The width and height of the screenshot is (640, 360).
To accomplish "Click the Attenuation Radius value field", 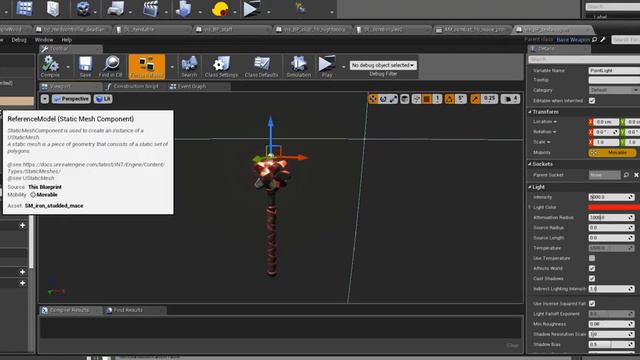I will [611, 218].
